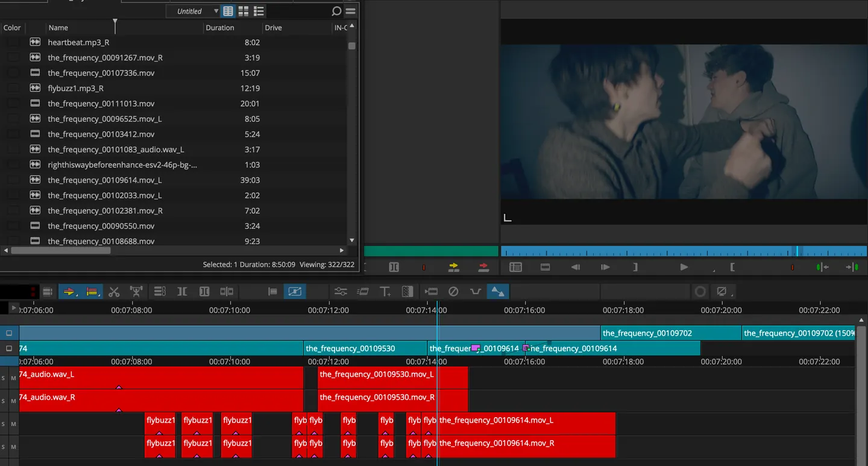Click the Fade Effect curve icon
Image resolution: width=868 pixels, height=466 pixels.
(476, 292)
